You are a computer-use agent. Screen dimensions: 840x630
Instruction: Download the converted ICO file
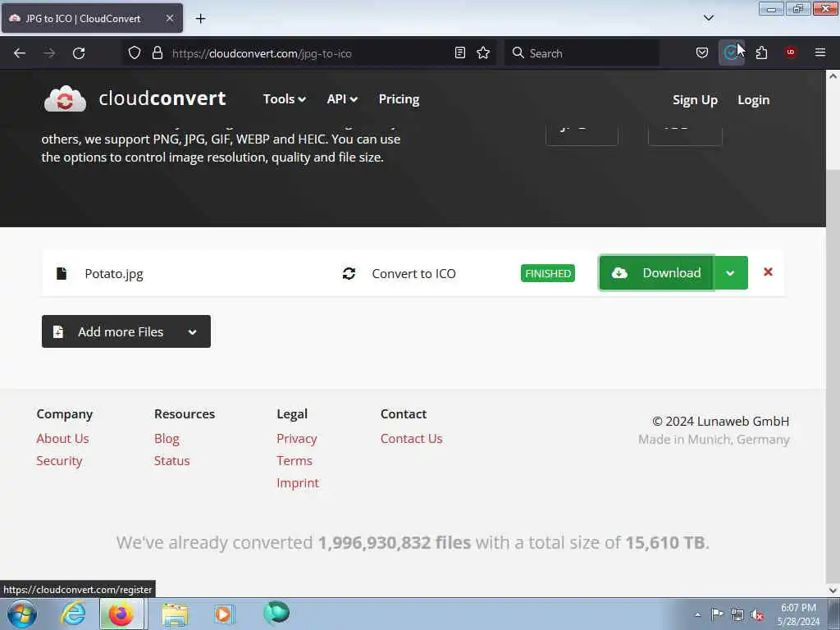[656, 272]
